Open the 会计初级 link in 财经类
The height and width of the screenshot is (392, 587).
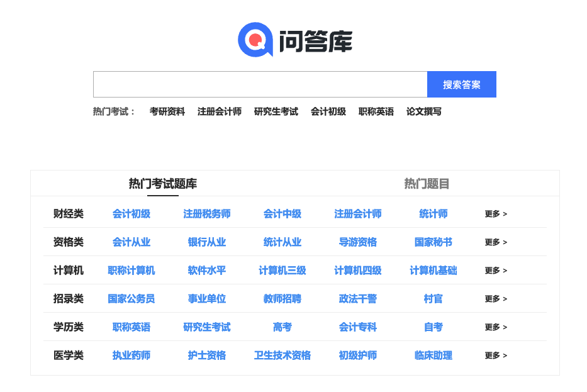131,214
